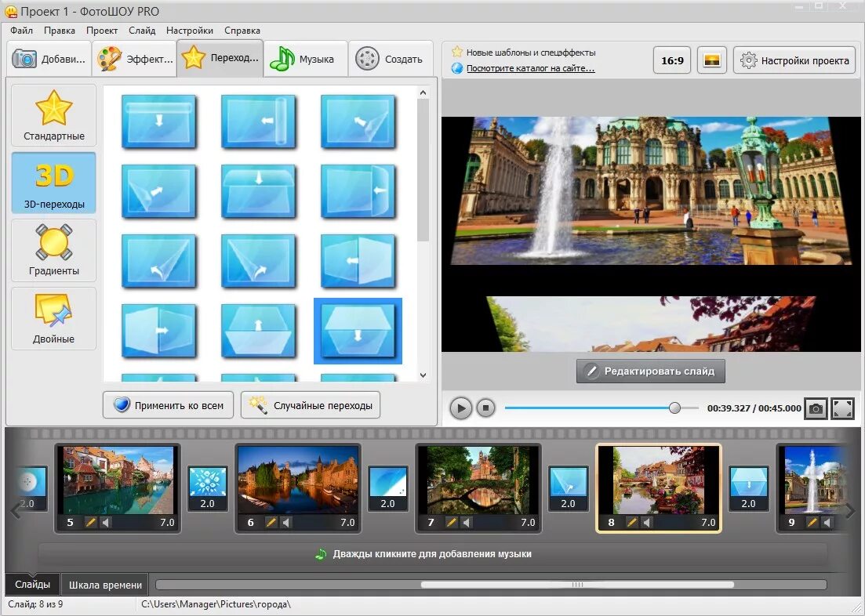Open the Файл menu

[x=21, y=31]
